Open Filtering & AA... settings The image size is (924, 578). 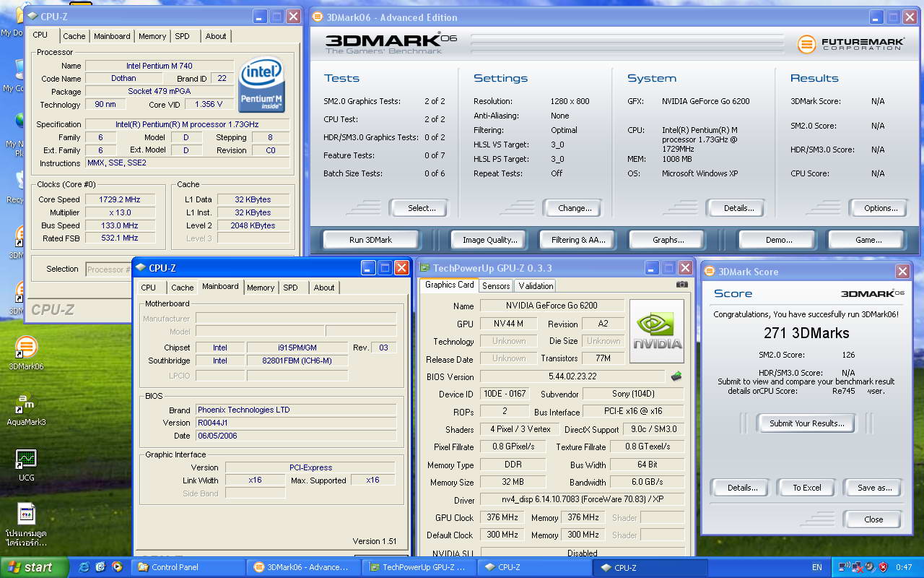coord(577,240)
